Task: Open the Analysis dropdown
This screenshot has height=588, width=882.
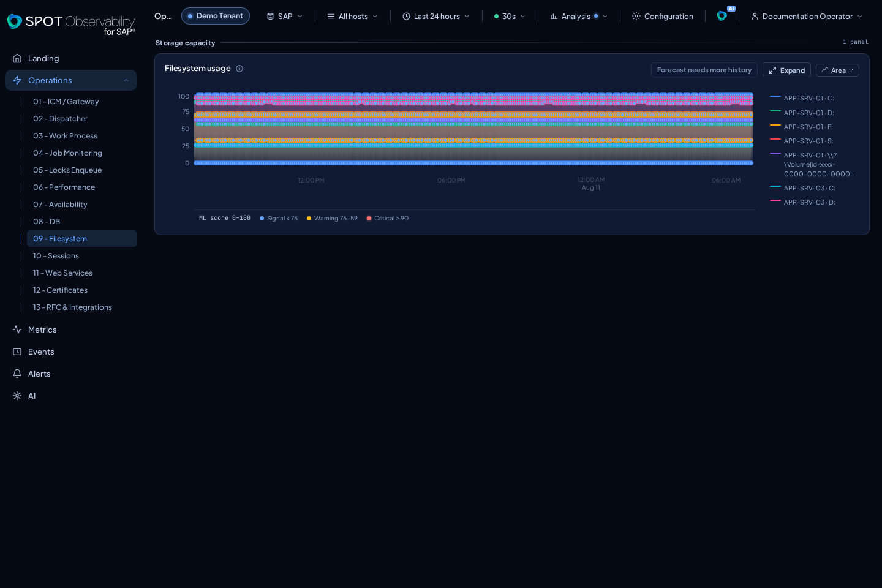Action: point(579,17)
